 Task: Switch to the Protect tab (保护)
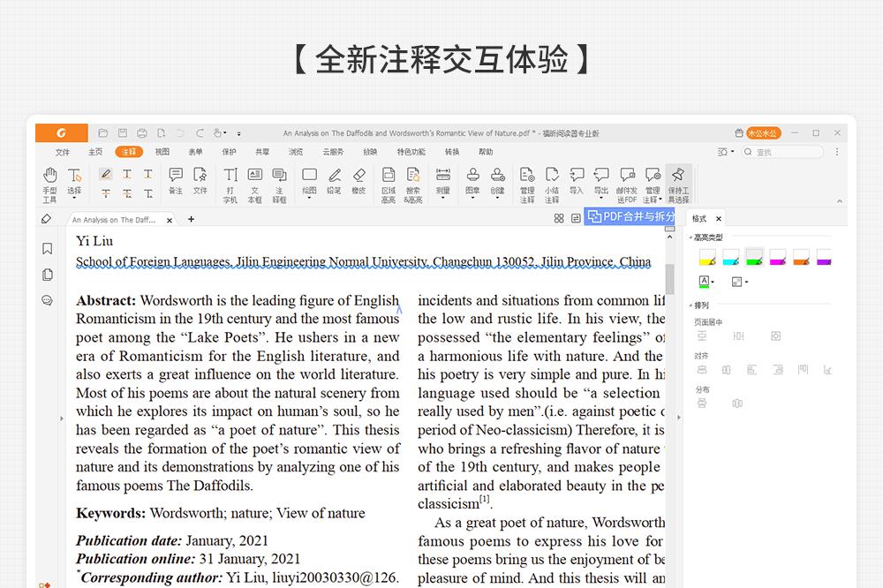coord(229,152)
